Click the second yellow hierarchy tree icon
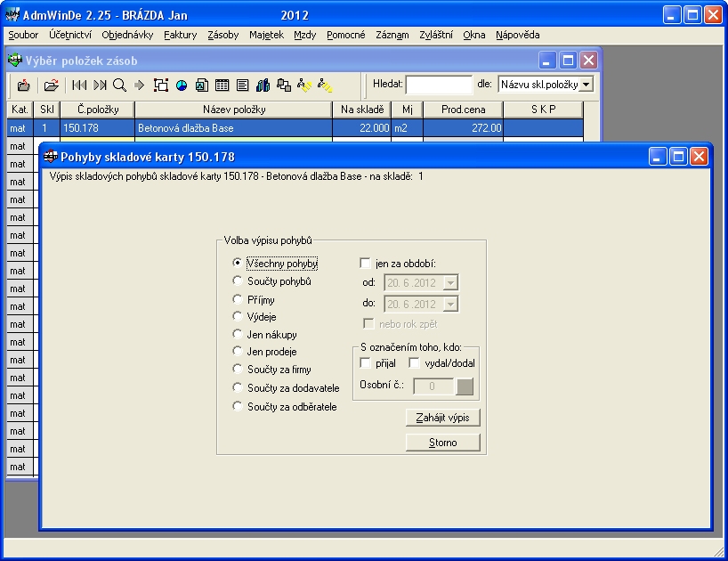The image size is (728, 561). click(325, 85)
